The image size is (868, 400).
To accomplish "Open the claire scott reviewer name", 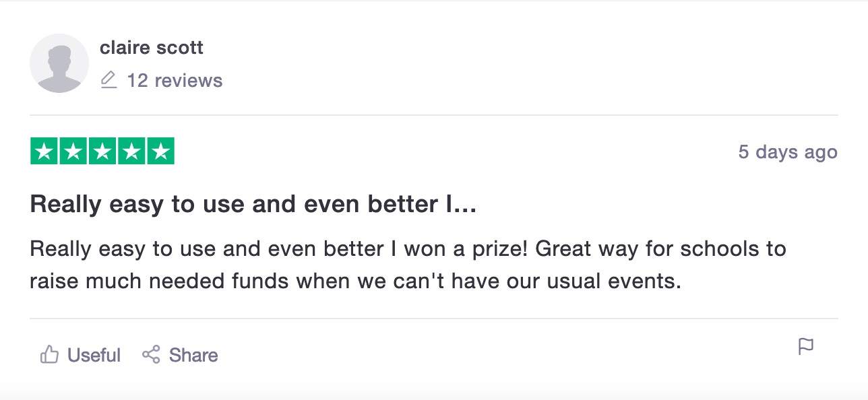I will click(x=152, y=48).
